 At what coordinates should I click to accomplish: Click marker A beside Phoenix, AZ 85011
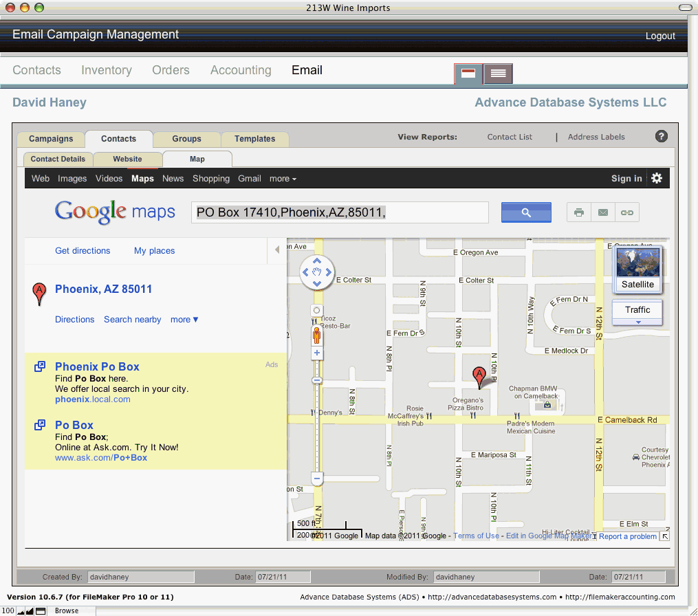point(39,294)
